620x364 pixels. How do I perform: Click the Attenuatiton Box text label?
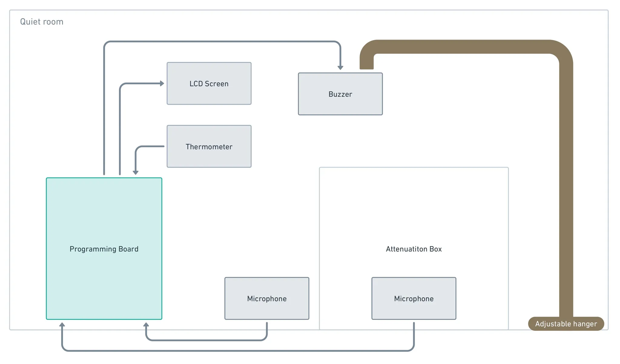(x=414, y=249)
